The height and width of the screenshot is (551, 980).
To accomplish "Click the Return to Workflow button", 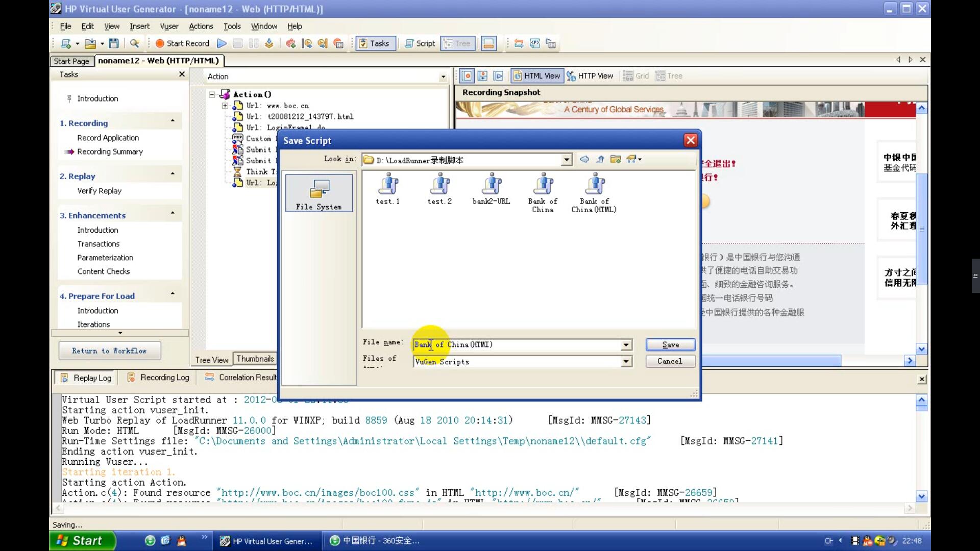I will 110,351.
